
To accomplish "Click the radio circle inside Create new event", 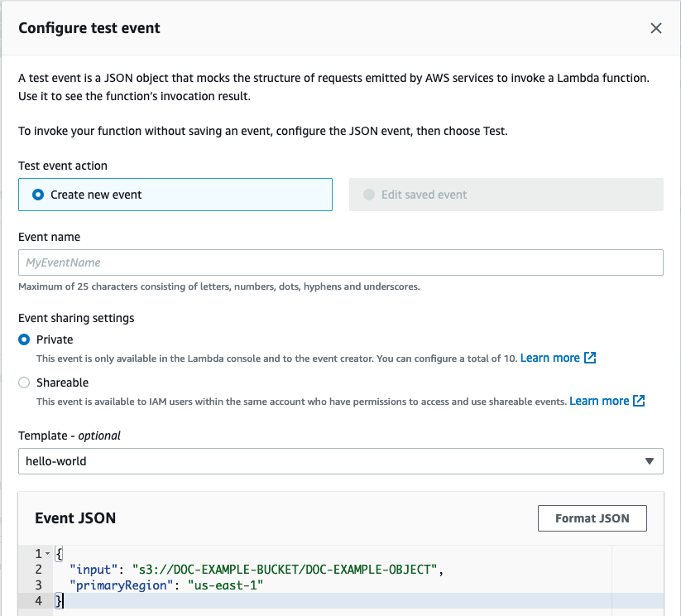I will point(36,194).
